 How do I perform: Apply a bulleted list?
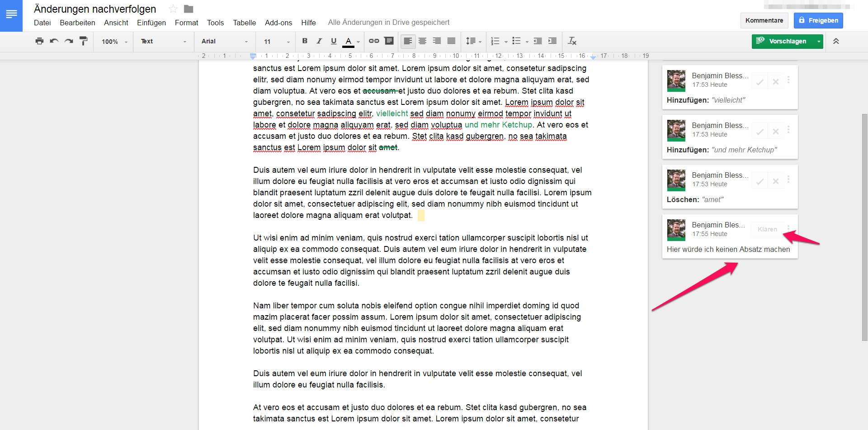pyautogui.click(x=516, y=41)
